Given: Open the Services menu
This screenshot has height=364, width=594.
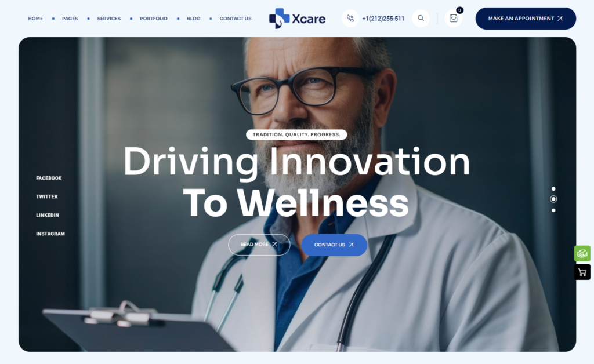Looking at the screenshot, I should pyautogui.click(x=108, y=19).
